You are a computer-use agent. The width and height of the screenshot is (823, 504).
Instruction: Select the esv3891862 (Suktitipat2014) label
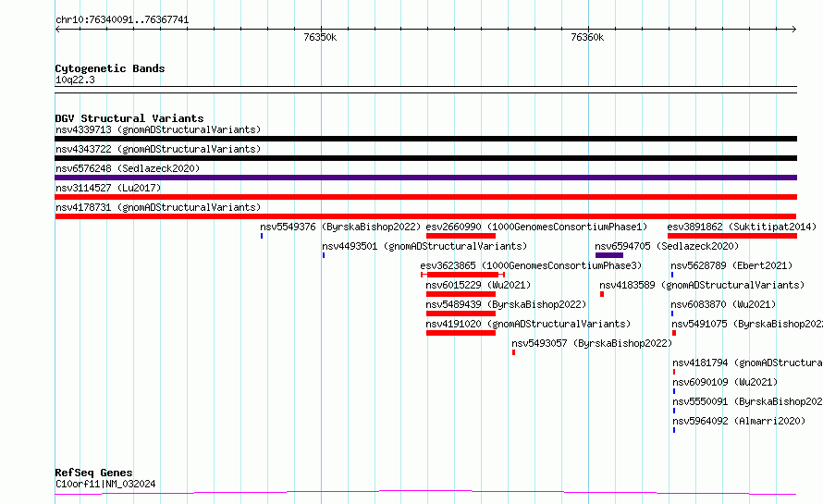[743, 227]
